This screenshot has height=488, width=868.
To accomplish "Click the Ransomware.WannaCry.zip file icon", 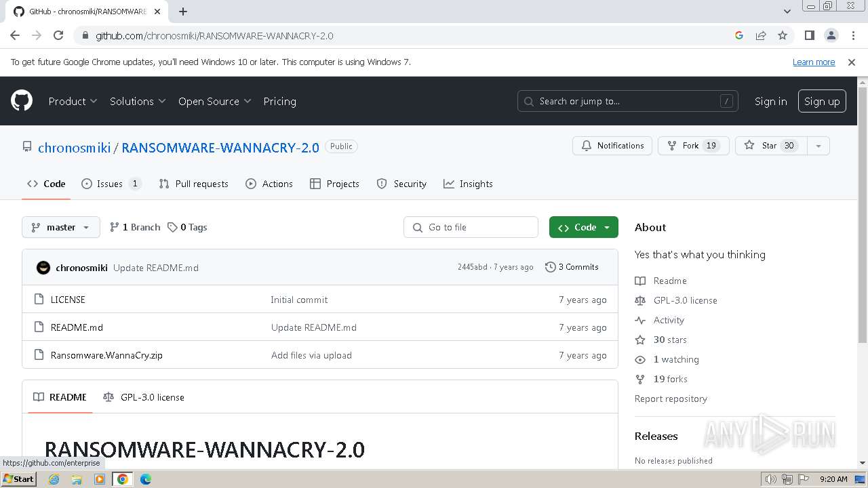I will coord(39,355).
